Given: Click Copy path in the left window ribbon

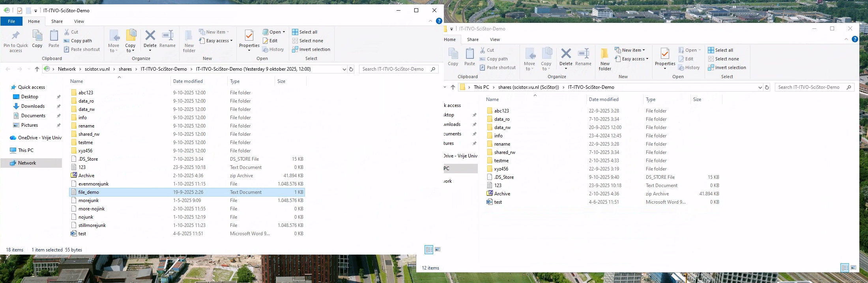Looking at the screenshot, I should point(81,41).
